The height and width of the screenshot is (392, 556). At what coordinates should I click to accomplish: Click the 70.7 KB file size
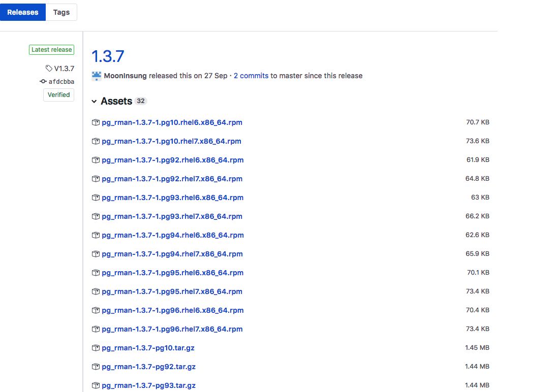coord(478,122)
